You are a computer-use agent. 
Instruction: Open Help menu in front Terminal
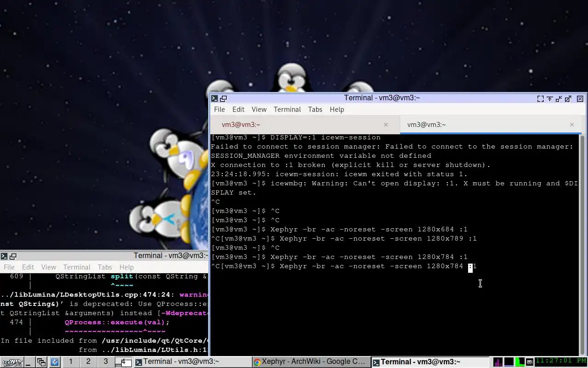click(337, 109)
